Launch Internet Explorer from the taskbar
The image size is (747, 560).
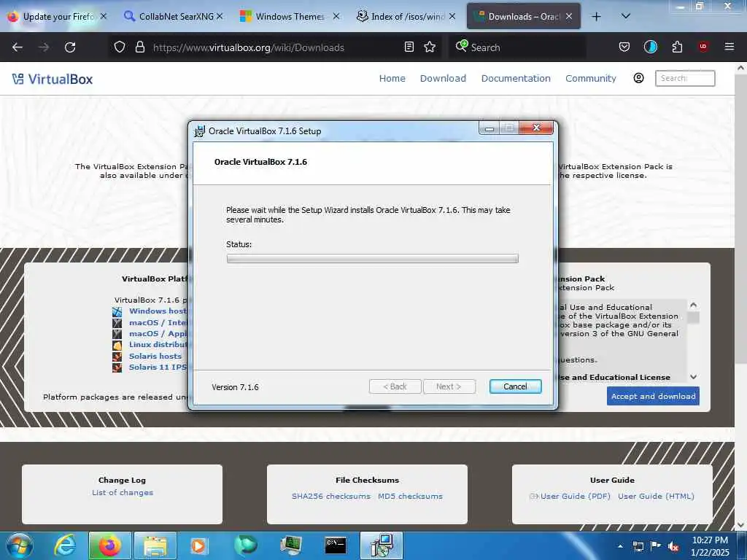64,545
